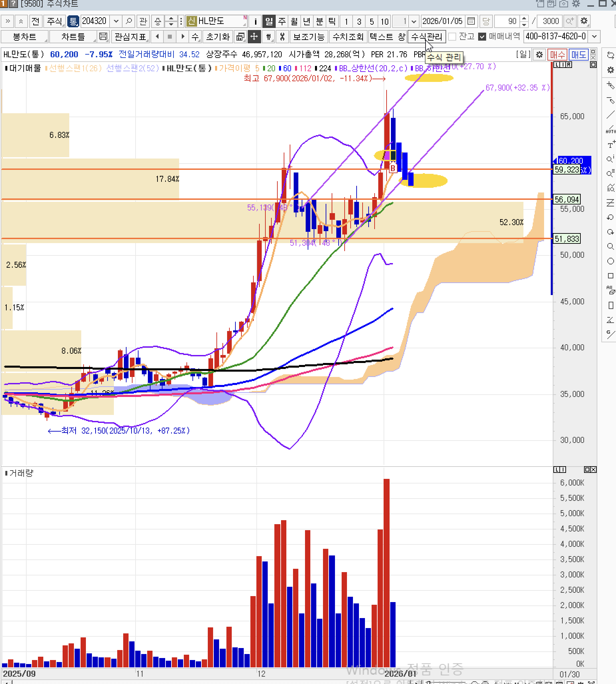The image size is (616, 684).
Task: Uncheck the 매매내역 checkbox
Action: pyautogui.click(x=482, y=37)
